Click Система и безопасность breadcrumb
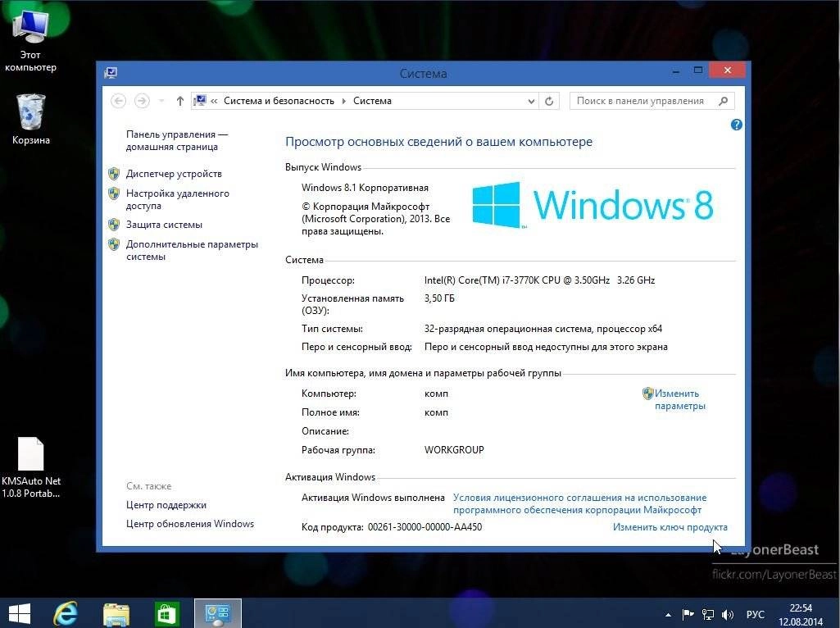The height and width of the screenshot is (628, 840). [279, 101]
